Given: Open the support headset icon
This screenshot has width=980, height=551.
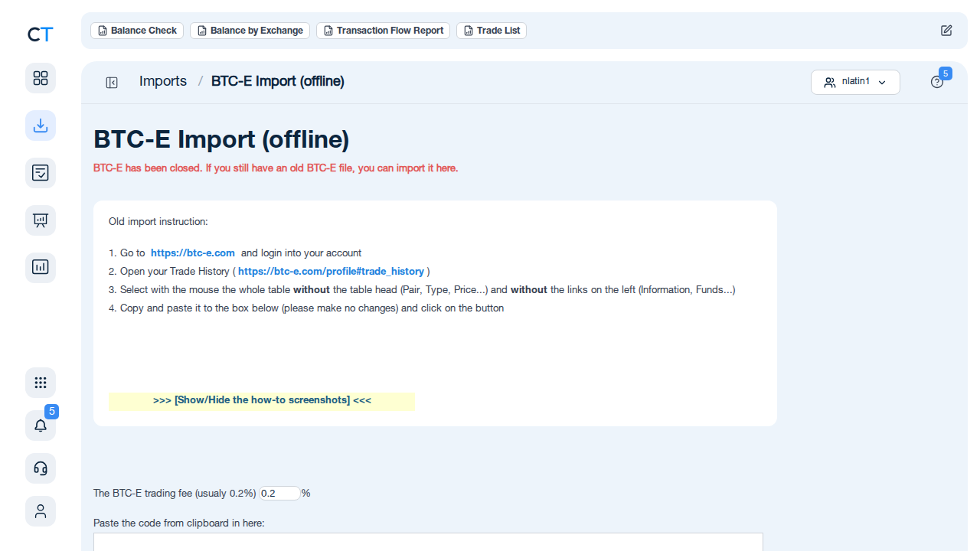Looking at the screenshot, I should [41, 468].
